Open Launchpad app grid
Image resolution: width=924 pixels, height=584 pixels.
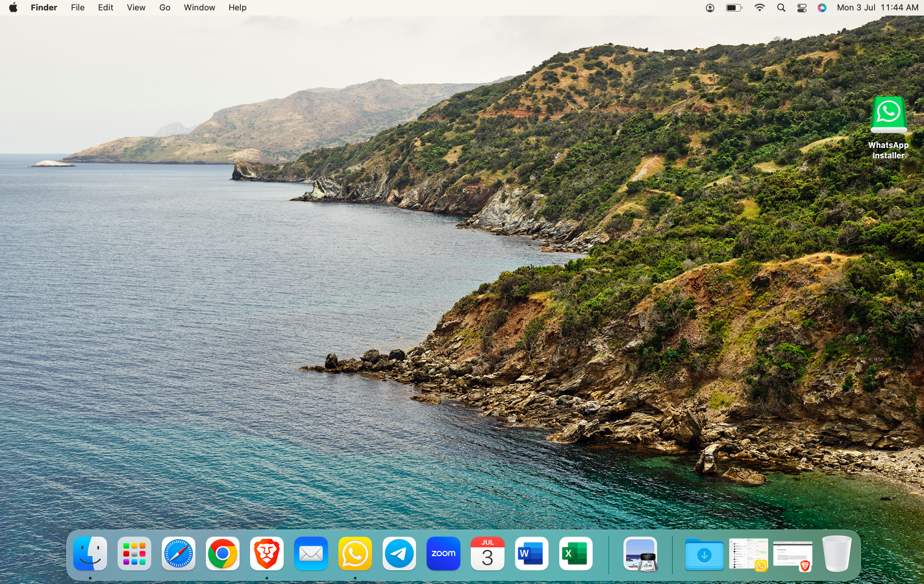pos(134,554)
